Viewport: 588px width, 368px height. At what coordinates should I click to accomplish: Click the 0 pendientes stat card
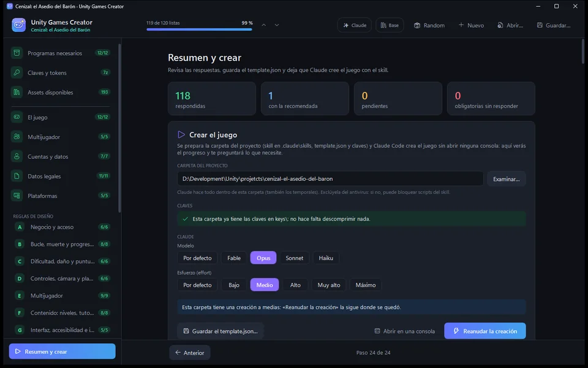pyautogui.click(x=398, y=98)
